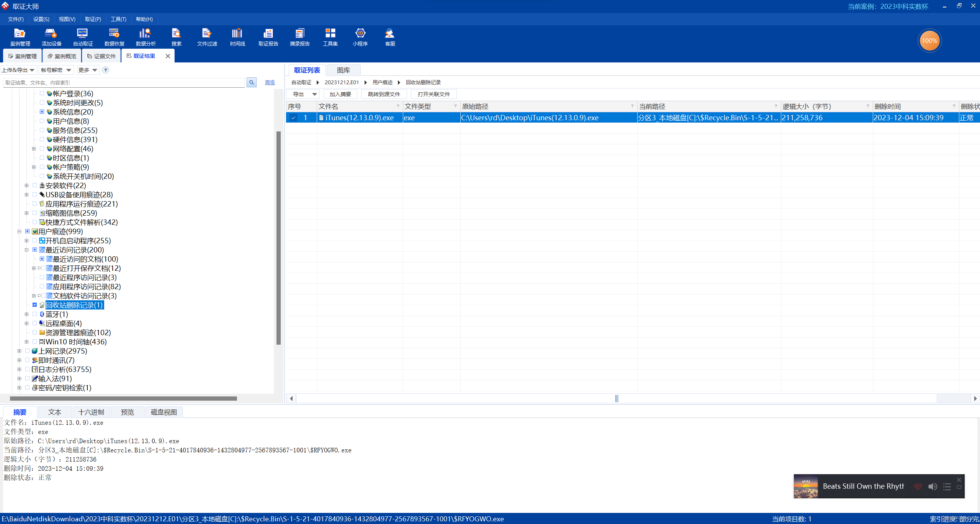Click the 高级 advanced search link

coord(270,82)
